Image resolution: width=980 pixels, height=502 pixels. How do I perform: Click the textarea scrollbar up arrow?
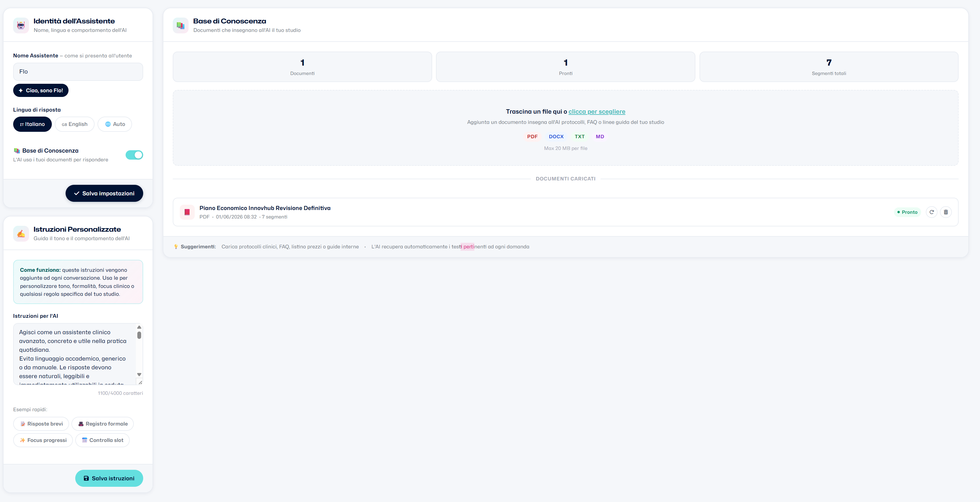click(139, 327)
